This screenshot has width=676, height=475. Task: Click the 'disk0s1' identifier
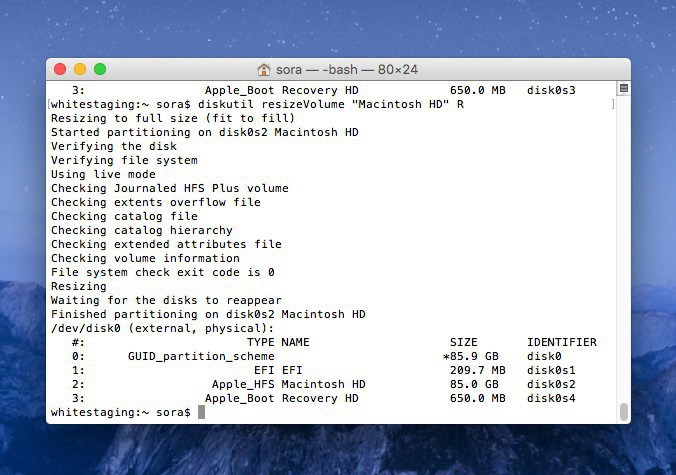(x=551, y=370)
